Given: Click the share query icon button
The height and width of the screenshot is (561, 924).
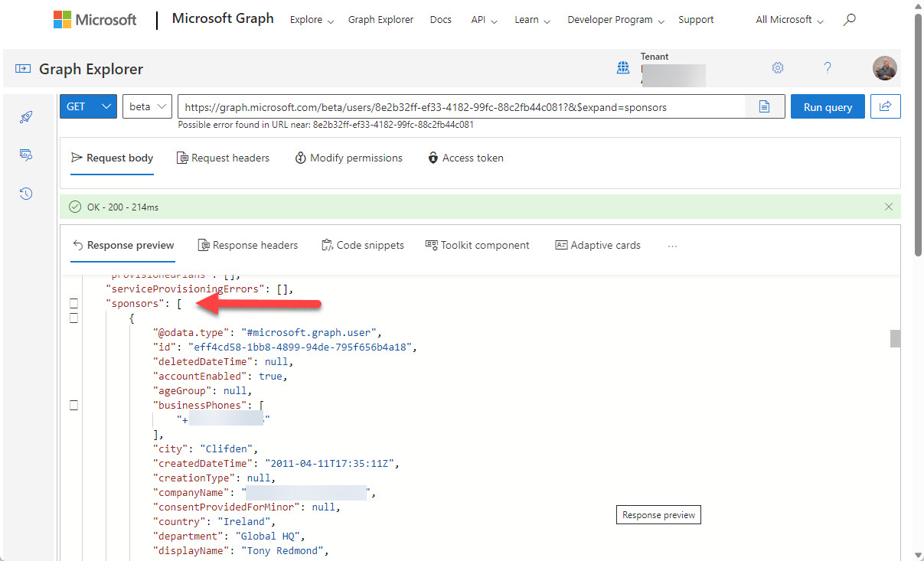Looking at the screenshot, I should [x=885, y=107].
